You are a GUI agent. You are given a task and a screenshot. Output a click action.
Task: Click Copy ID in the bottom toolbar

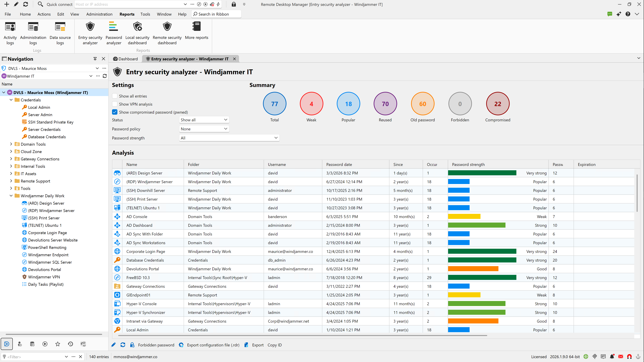[275, 345]
